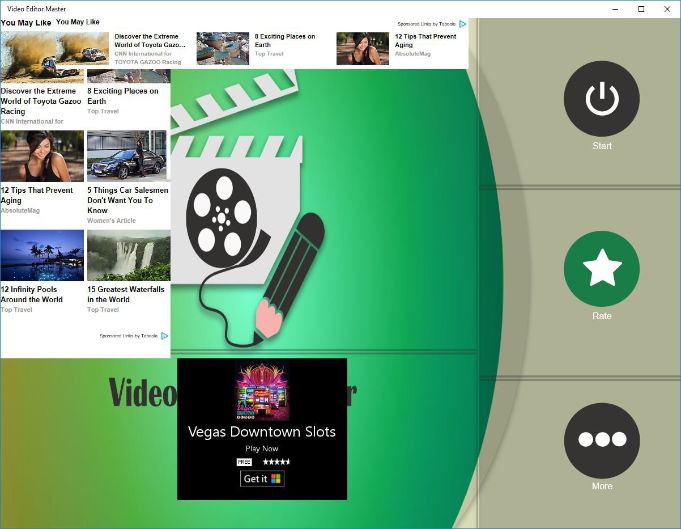Viewport: 681px width, 529px height.
Task: Click 'AbsoluteMag' source under side panel aging article
Action: (x=20, y=211)
